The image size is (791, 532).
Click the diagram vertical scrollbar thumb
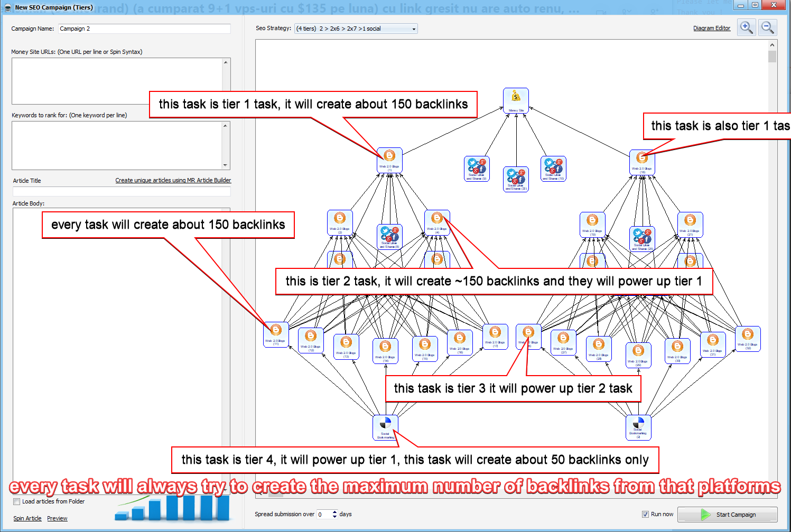[773, 56]
